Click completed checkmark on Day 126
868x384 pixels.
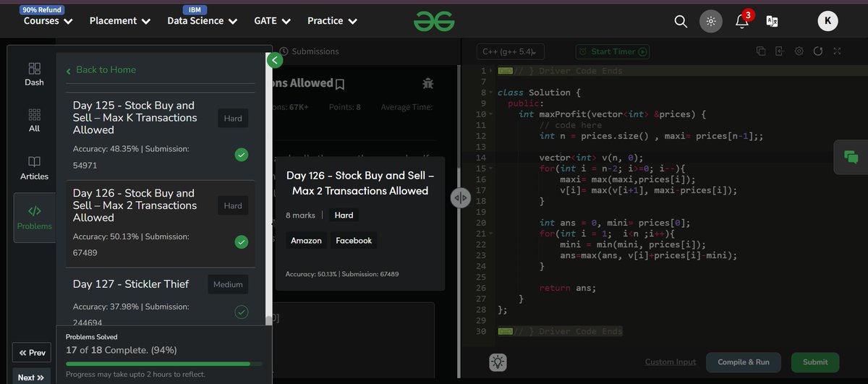click(242, 242)
